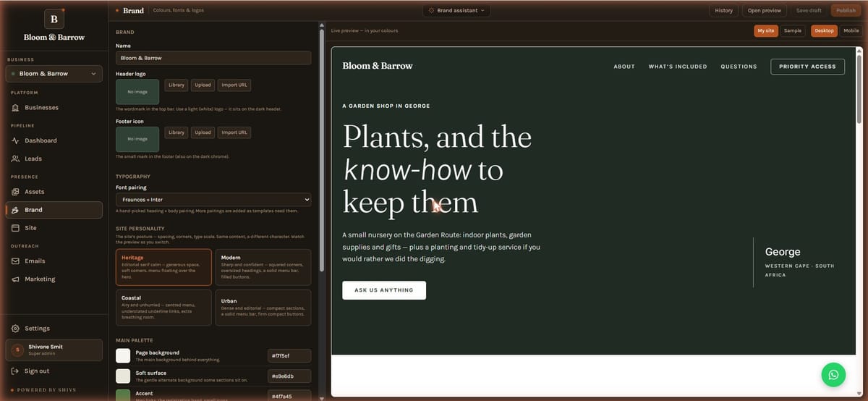The width and height of the screenshot is (868, 401).
Task: Select the Coastal site personality
Action: (163, 308)
